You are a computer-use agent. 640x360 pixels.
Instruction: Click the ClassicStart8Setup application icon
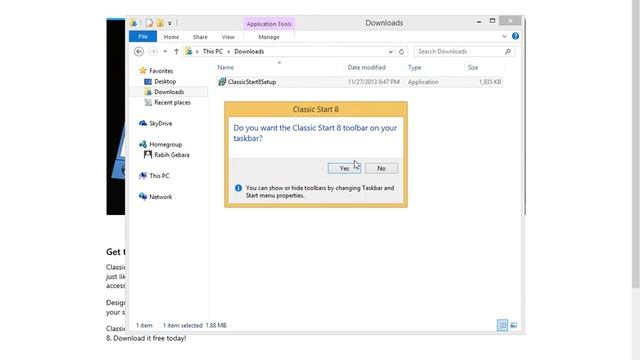222,82
